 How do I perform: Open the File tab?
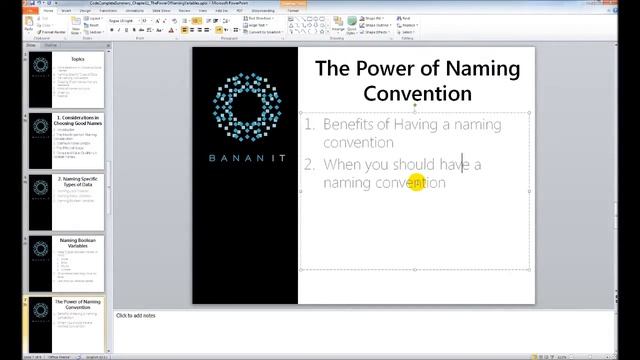(x=30, y=11)
